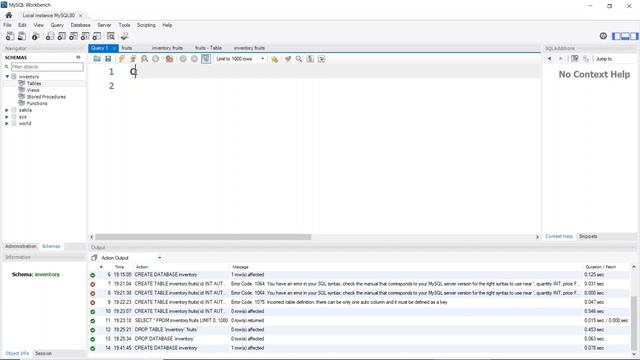
Task: Click the Create new schema icon
Action: pos(50,36)
